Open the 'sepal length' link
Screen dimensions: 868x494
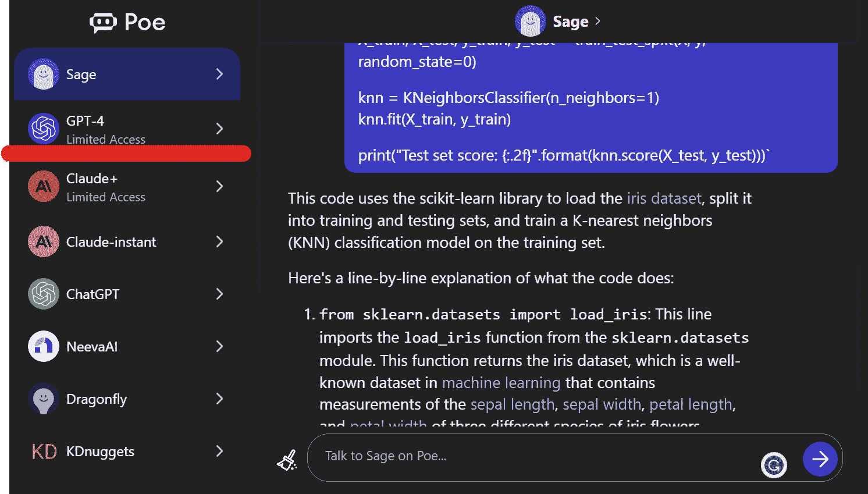[x=513, y=404]
